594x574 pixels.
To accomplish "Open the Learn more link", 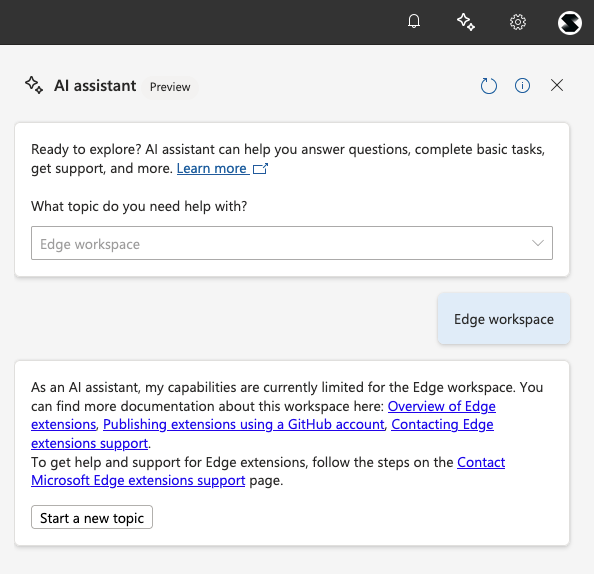I will tap(211, 168).
